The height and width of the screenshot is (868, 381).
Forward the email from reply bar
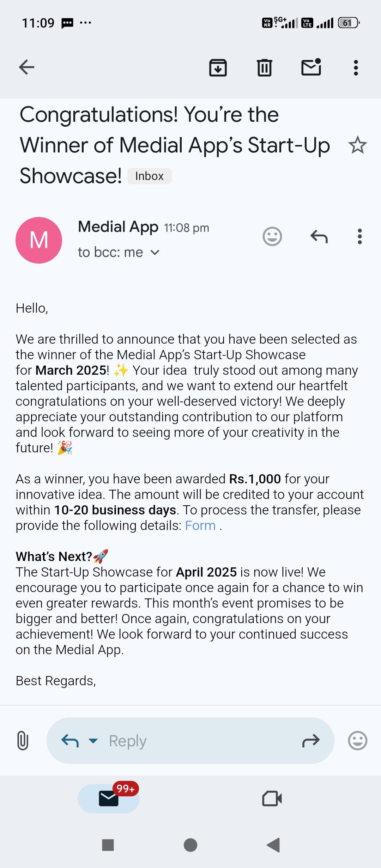311,741
